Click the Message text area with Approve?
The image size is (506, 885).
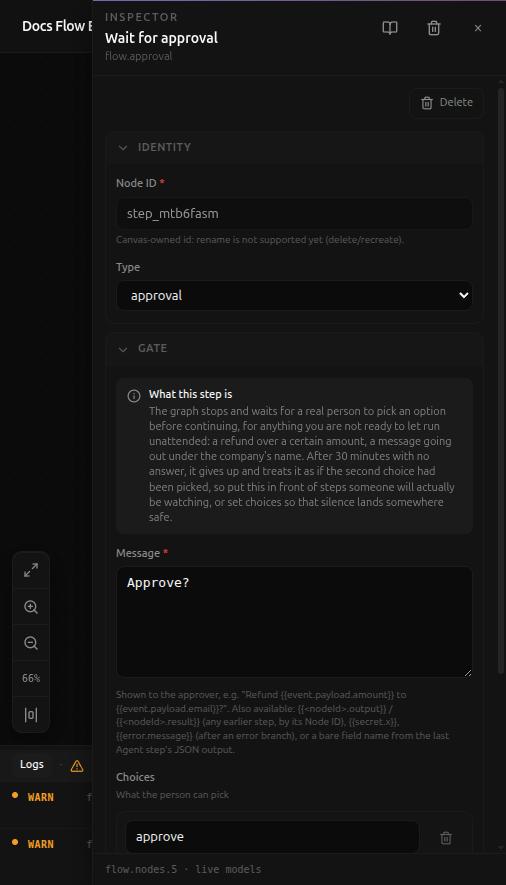(x=294, y=621)
